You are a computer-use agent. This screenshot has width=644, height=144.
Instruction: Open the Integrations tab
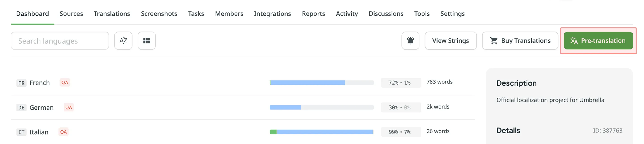pyautogui.click(x=273, y=13)
